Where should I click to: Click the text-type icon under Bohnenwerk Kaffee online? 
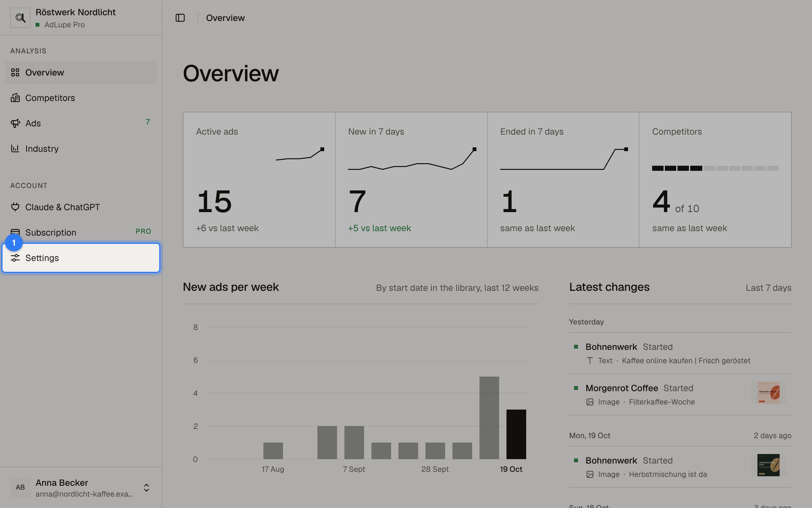(590, 360)
